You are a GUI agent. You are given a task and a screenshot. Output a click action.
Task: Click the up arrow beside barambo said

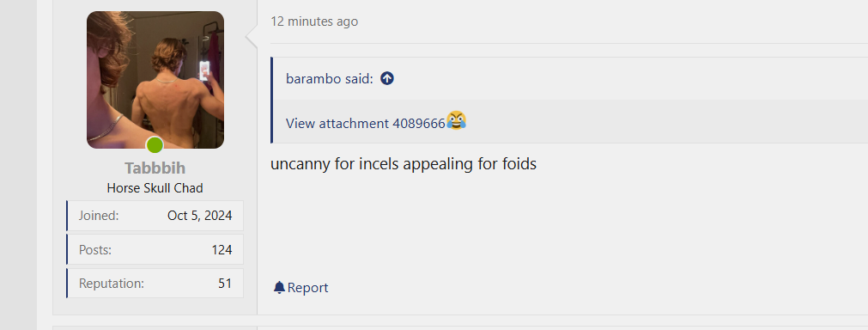pyautogui.click(x=387, y=78)
